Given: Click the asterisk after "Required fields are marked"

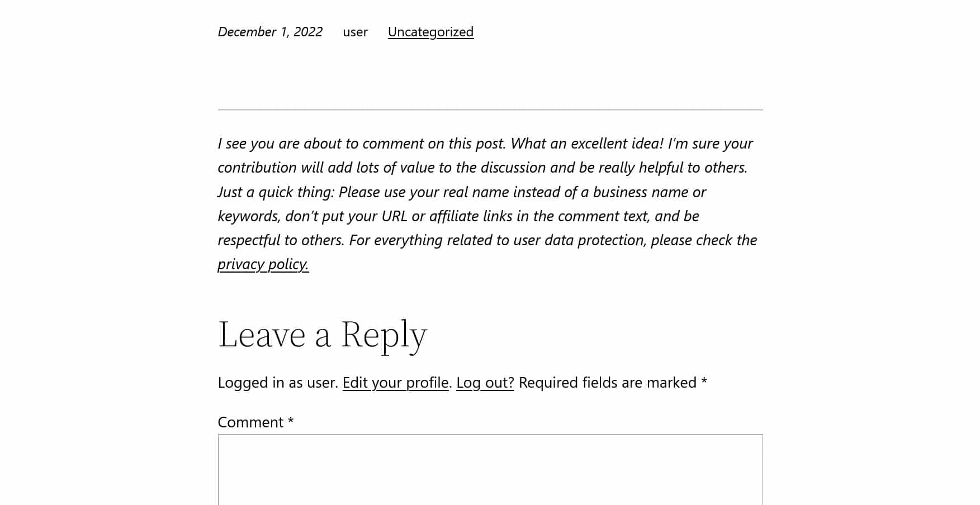Looking at the screenshot, I should 704,382.
